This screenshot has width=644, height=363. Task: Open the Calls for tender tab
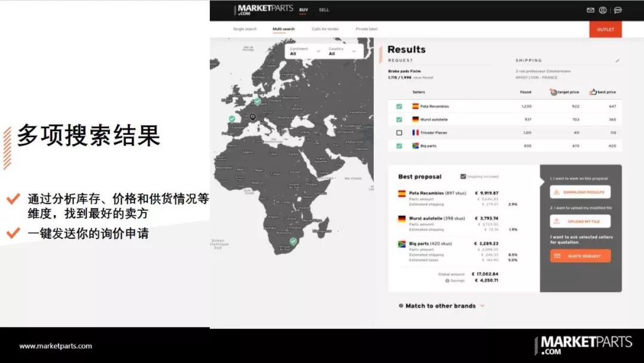click(326, 29)
